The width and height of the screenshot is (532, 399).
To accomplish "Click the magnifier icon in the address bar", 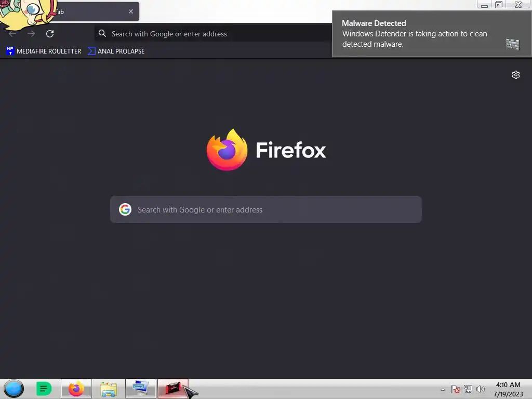I will click(102, 33).
